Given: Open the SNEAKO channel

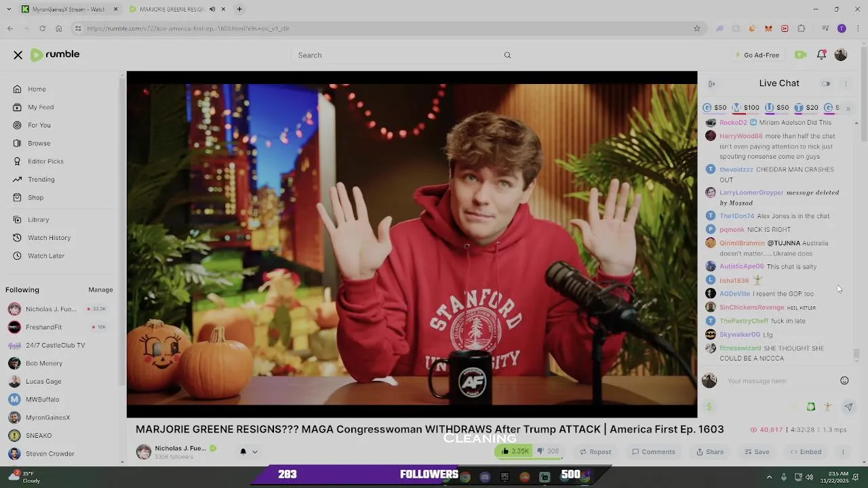Looking at the screenshot, I should coord(38,436).
